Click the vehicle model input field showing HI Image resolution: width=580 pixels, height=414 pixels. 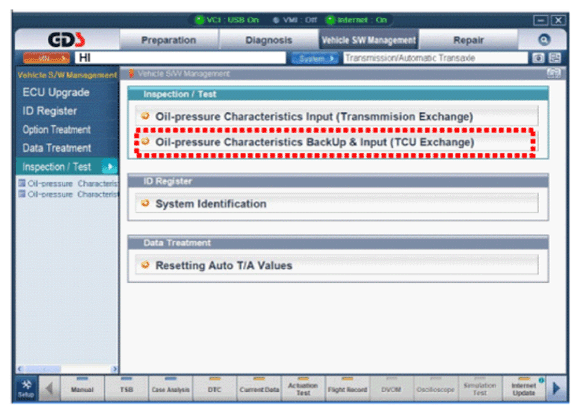click(x=180, y=58)
